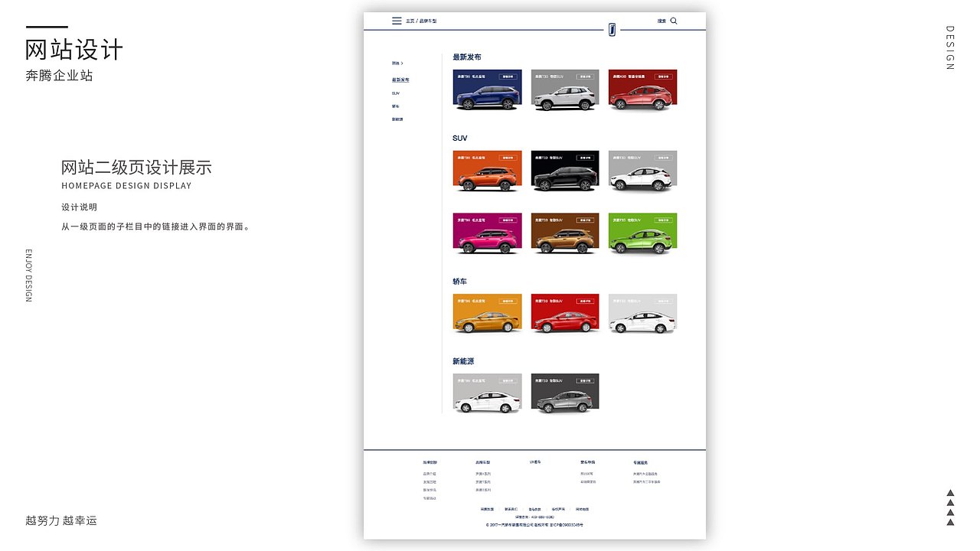Viewport: 980px width, 551px height.
Task: Open the blue SUV card under 最新发布
Action: (488, 91)
